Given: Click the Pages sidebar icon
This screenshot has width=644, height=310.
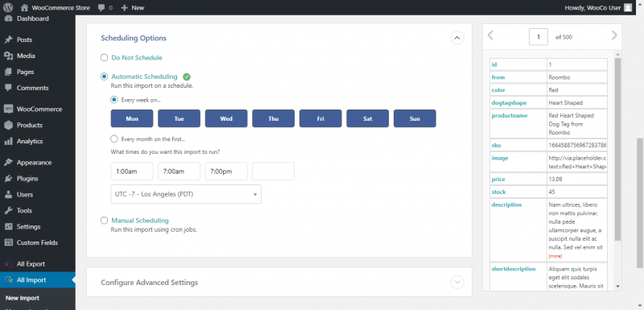Looking at the screenshot, I should [8, 72].
